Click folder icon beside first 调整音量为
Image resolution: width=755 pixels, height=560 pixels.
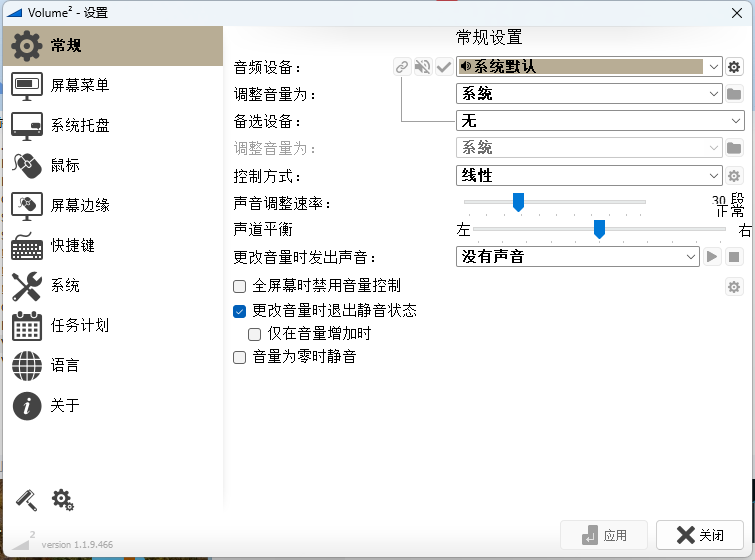point(734,94)
